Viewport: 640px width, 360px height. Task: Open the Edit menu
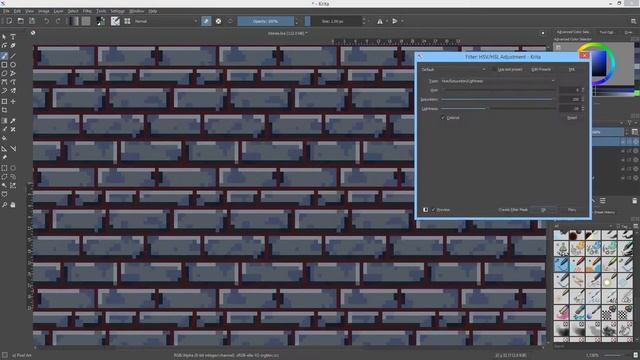coord(17,11)
